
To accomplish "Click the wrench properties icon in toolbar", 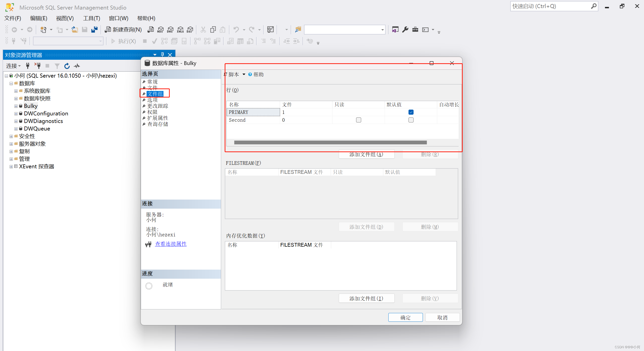I will click(405, 29).
